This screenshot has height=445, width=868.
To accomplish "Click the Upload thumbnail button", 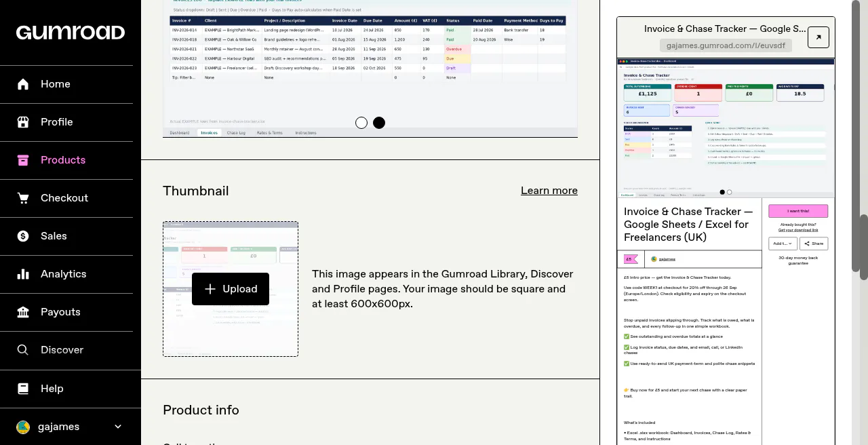I will tap(231, 289).
